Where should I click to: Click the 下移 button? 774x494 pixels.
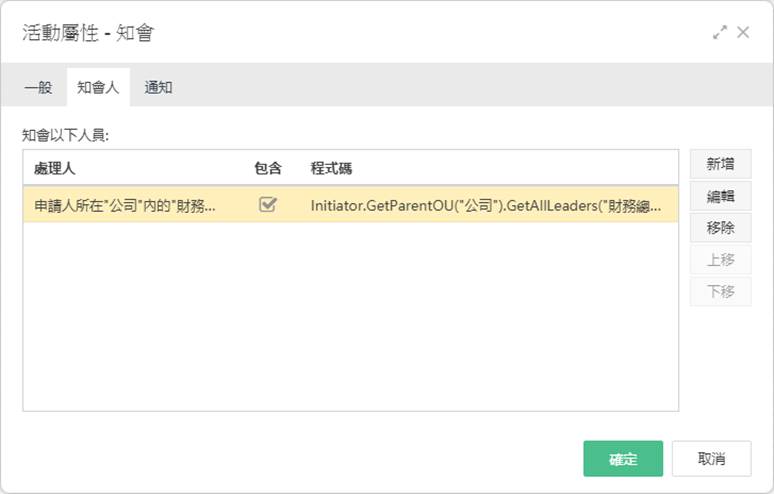coord(720,291)
